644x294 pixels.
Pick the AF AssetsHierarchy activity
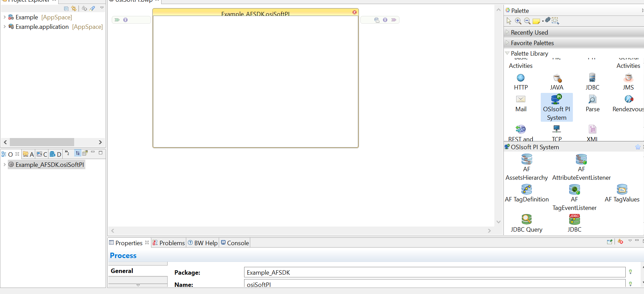pos(527,168)
